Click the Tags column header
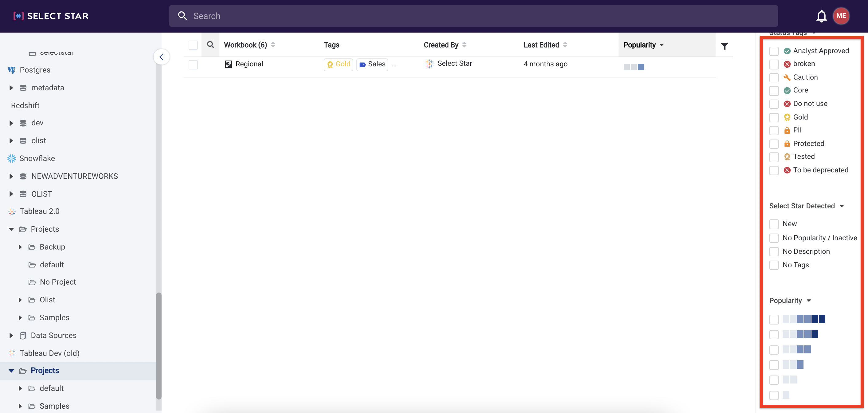The width and height of the screenshot is (868, 413). pyautogui.click(x=331, y=45)
